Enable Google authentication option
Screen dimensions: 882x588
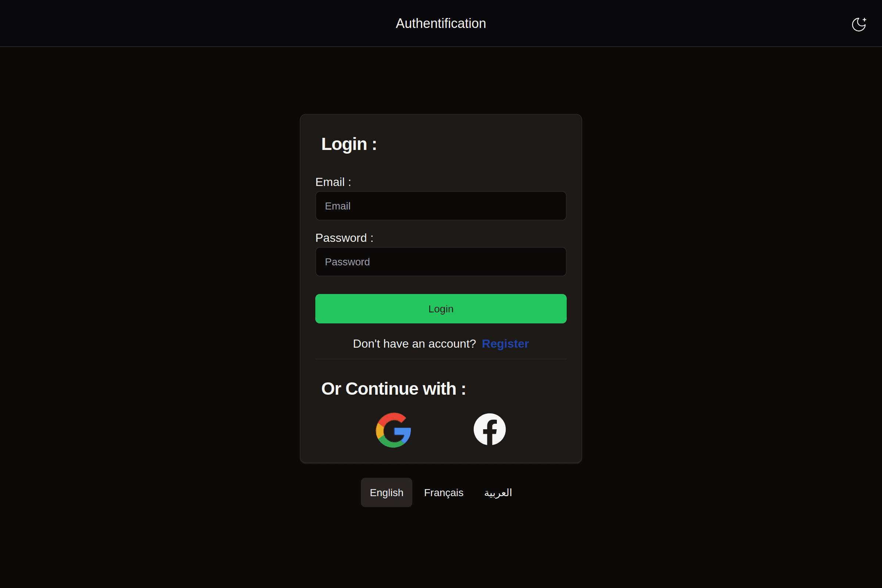pyautogui.click(x=393, y=429)
